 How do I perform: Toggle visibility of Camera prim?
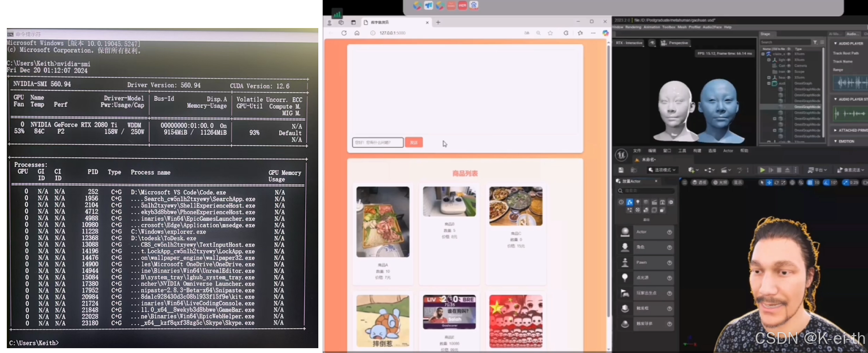point(789,66)
